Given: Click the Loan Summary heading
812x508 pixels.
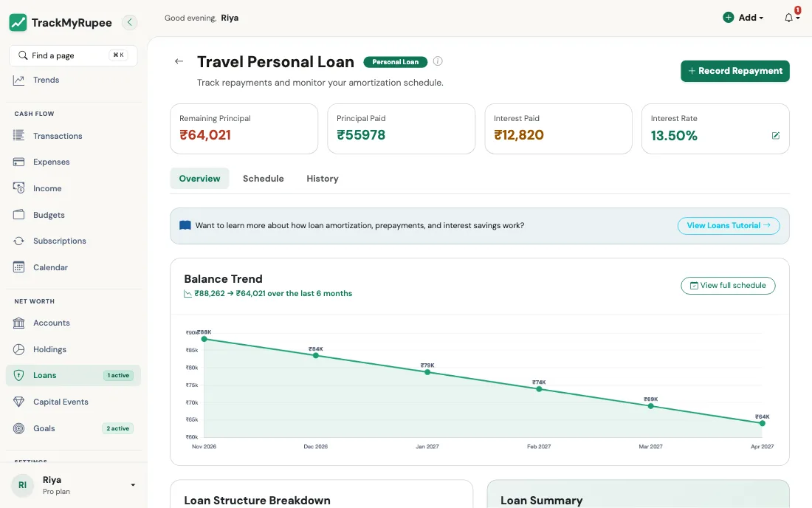Looking at the screenshot, I should (x=541, y=500).
